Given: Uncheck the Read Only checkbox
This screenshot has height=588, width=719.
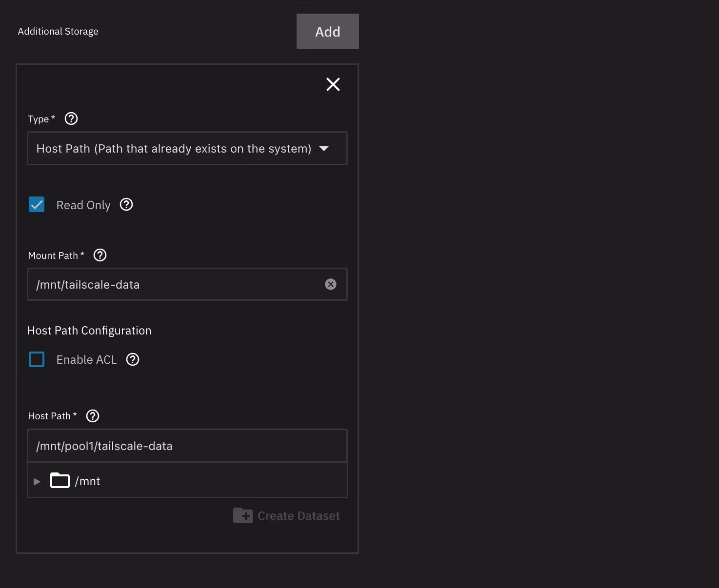Looking at the screenshot, I should point(37,205).
